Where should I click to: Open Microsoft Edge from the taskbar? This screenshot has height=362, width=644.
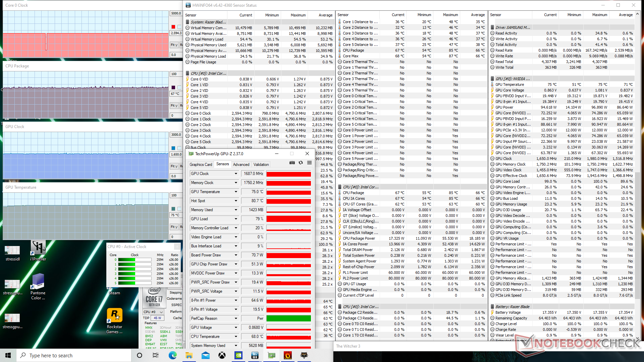point(172,355)
